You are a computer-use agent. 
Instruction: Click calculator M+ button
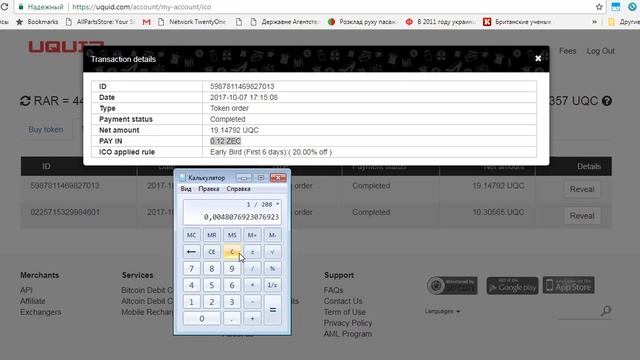tap(252, 235)
